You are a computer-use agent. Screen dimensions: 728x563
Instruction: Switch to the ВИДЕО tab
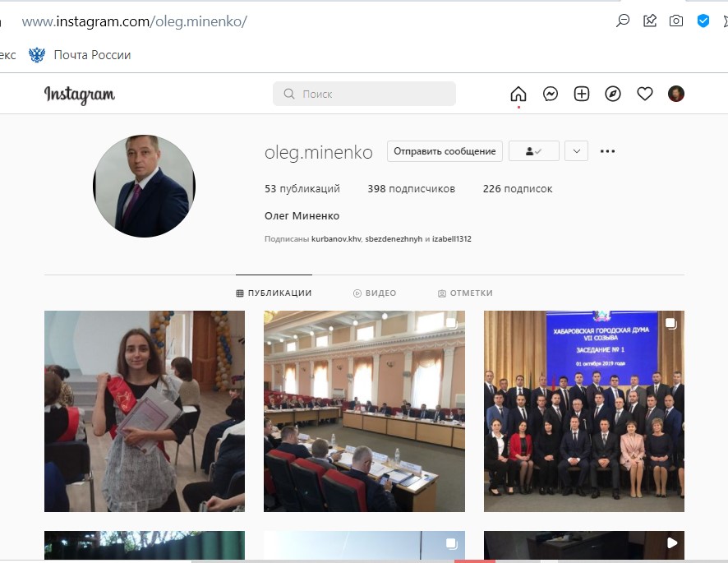pos(375,293)
